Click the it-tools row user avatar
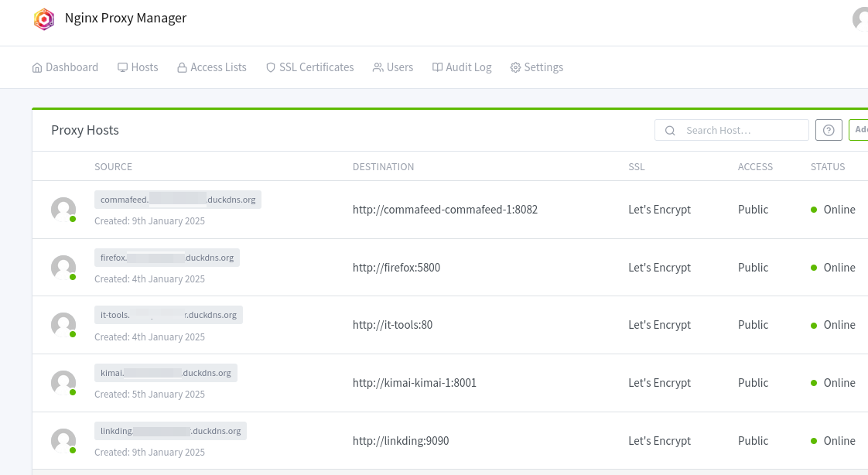 pyautogui.click(x=63, y=325)
